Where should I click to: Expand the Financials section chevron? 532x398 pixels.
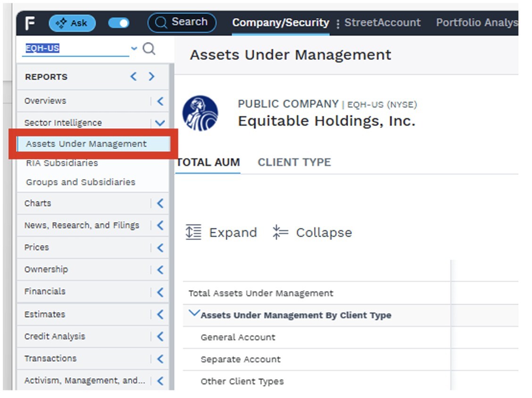(160, 292)
